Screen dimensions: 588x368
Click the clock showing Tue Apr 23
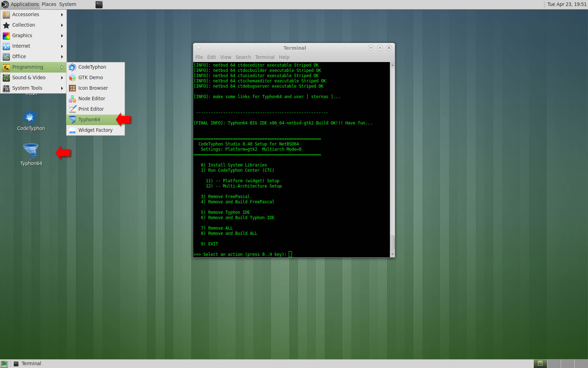567,4
